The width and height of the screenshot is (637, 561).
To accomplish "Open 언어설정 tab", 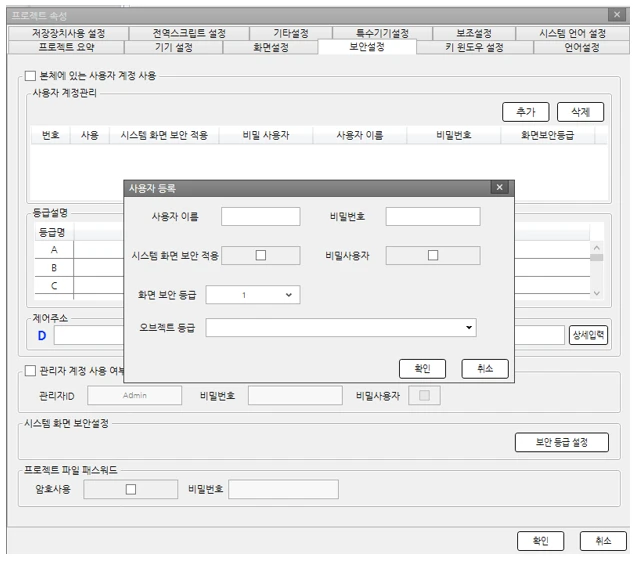I will pos(582,47).
